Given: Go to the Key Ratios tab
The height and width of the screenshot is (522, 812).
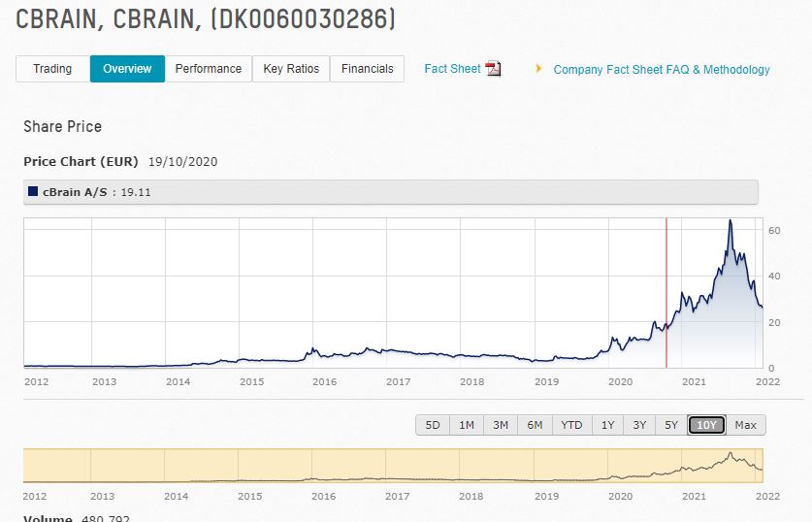Looking at the screenshot, I should click(291, 69).
